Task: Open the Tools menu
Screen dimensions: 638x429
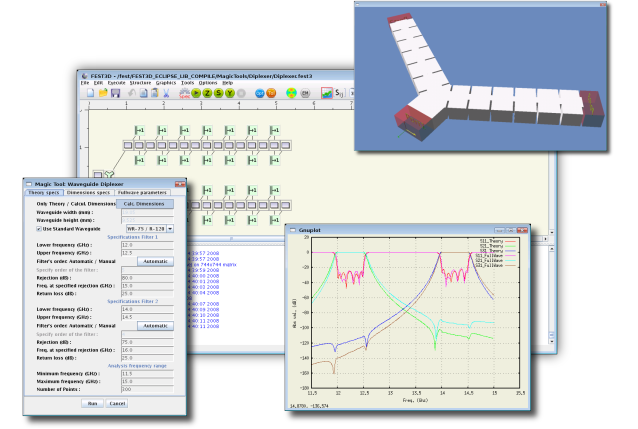Action: click(x=188, y=83)
